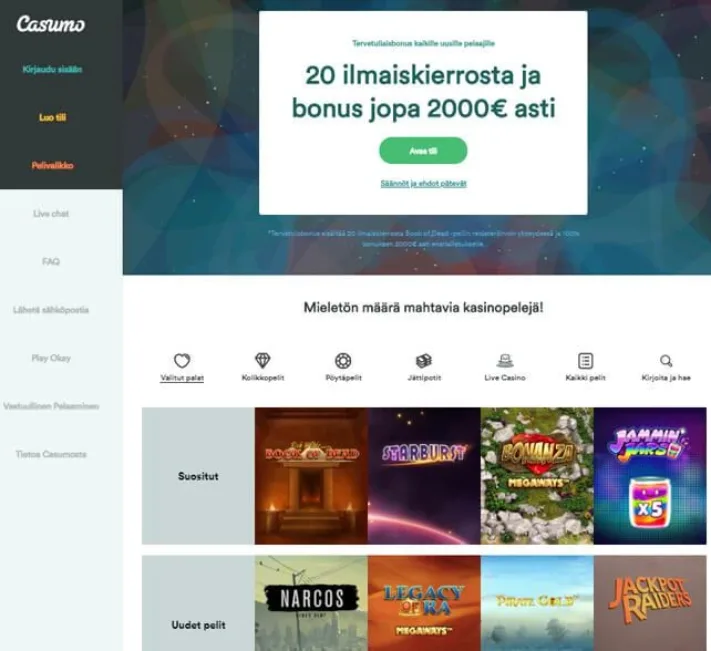Viewport: 711px width, 651px height.
Task: Switch to Jättipotit tab label
Action: (424, 378)
